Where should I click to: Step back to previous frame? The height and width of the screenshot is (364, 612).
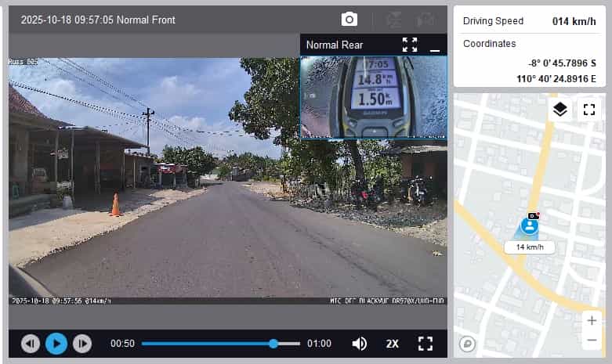tap(31, 344)
